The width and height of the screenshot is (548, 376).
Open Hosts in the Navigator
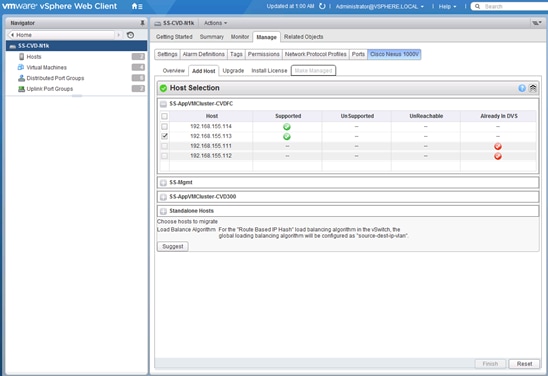coord(34,57)
